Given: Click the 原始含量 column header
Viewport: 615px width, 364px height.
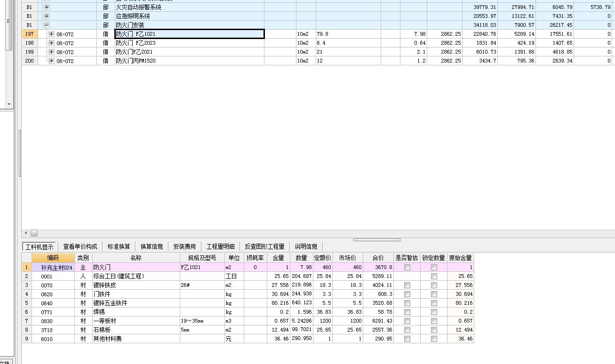Looking at the screenshot, I should point(461,258).
